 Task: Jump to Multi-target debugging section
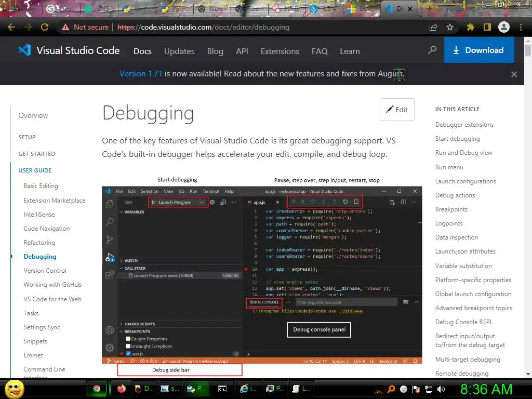[x=468, y=360]
